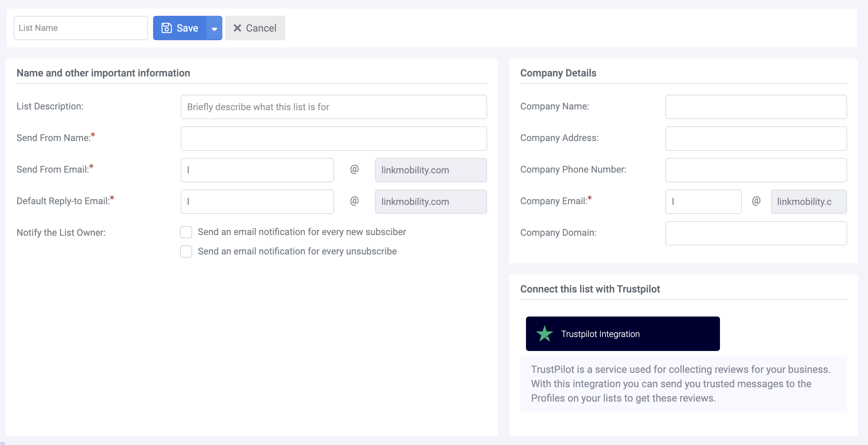Click the 'Company Phone Number:' label
The height and width of the screenshot is (445, 868).
[x=573, y=169]
